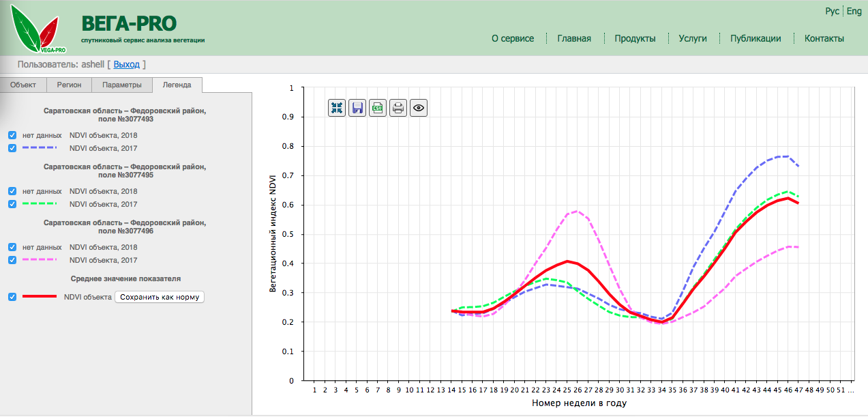Open the Регион tab
Viewport: 868px width, 417px height.
coord(69,85)
